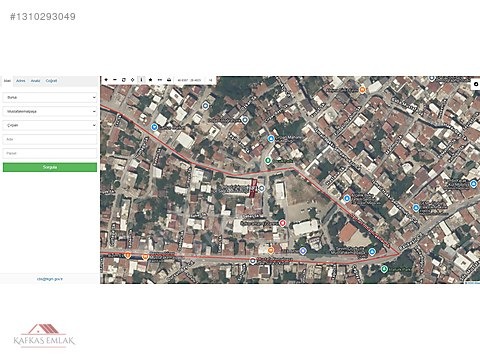Open the Coğrafi tab
This screenshot has height=360, width=480.
(x=51, y=81)
